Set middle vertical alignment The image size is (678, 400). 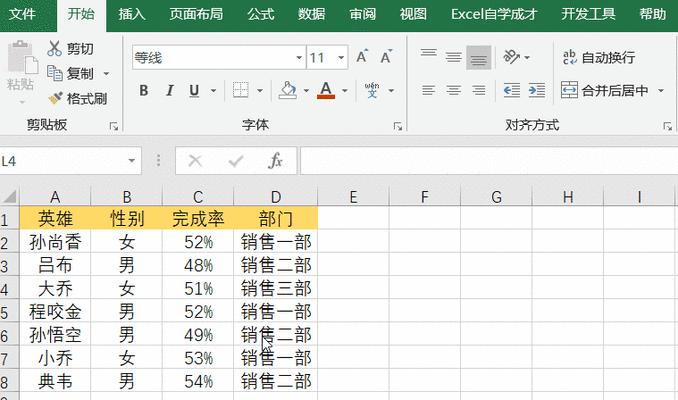(x=454, y=57)
